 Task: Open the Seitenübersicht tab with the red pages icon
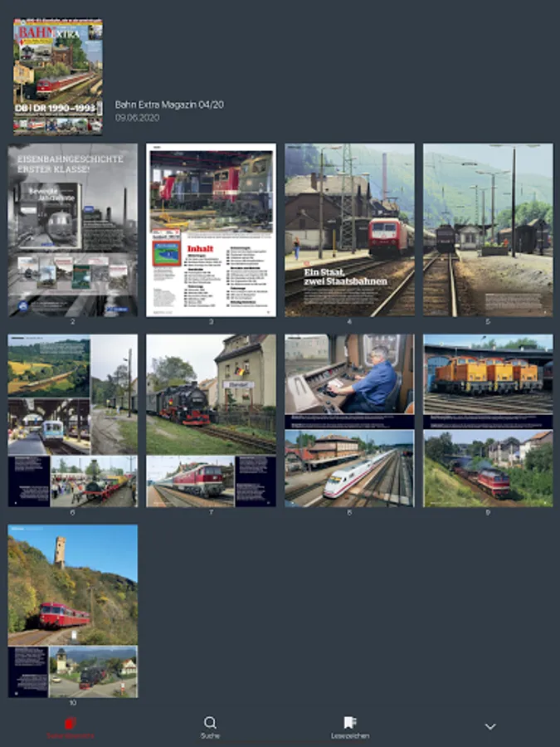[x=70, y=727]
